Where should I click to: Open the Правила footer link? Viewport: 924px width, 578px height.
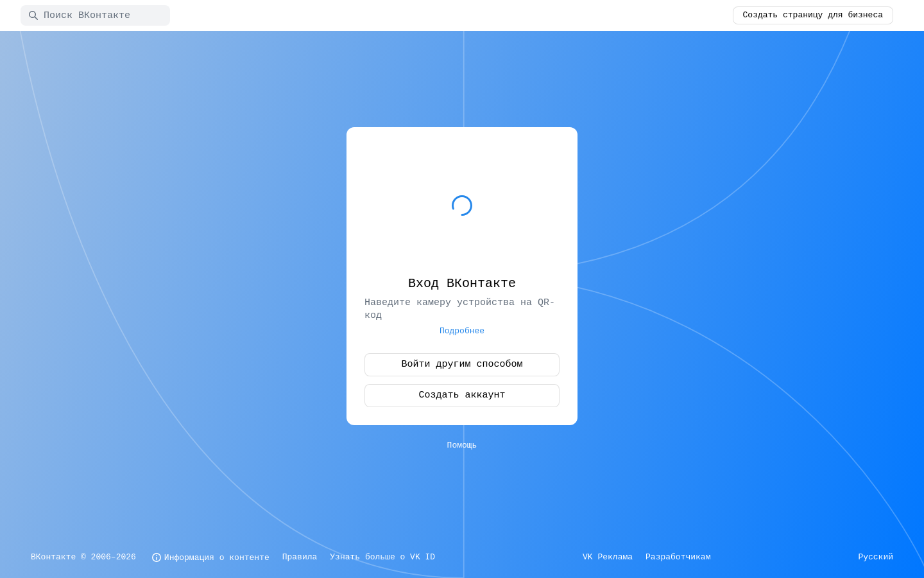(300, 557)
